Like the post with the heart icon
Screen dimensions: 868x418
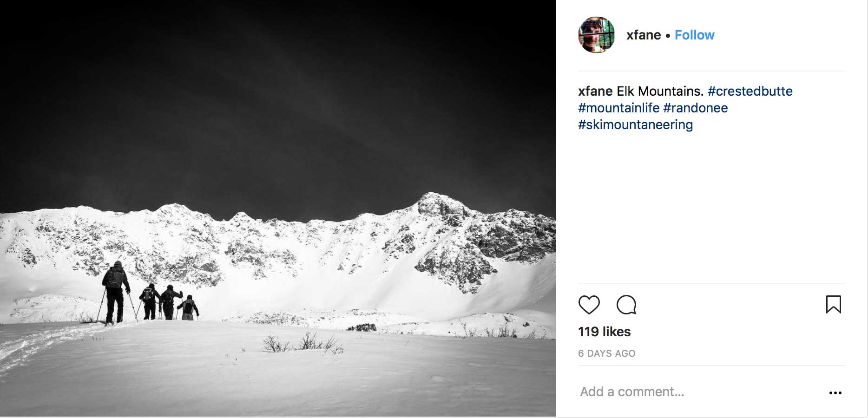tap(589, 305)
